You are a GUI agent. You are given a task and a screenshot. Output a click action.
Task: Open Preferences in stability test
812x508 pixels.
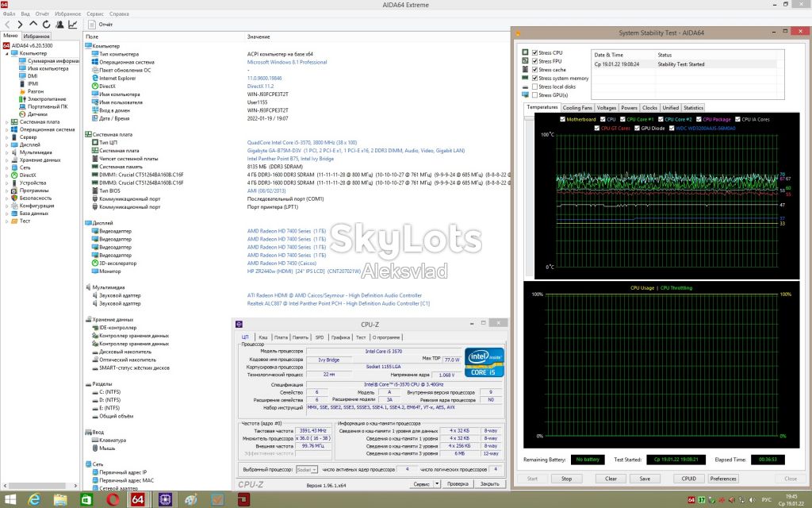click(723, 479)
